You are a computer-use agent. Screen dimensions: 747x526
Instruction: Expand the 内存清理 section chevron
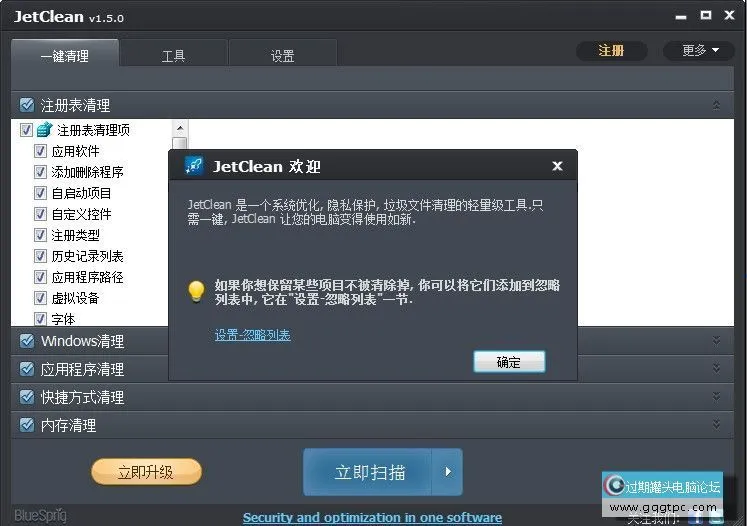click(x=716, y=425)
